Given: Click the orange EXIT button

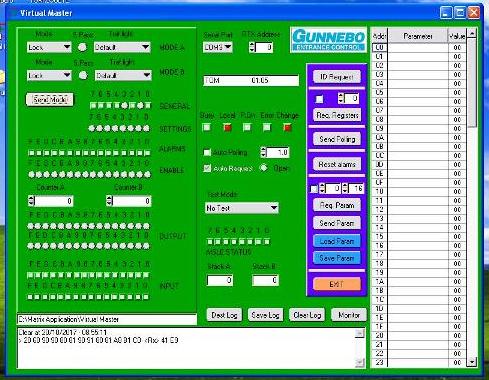Looking at the screenshot, I should 337,284.
